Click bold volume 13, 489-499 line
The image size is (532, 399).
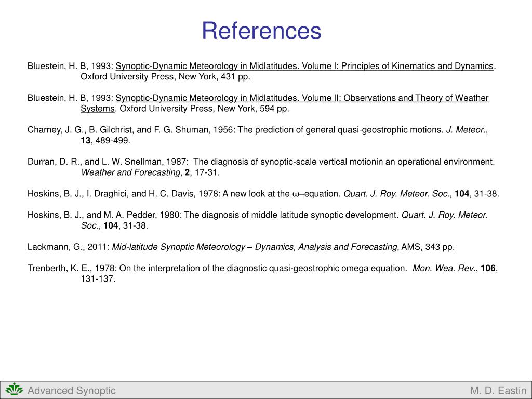[x=105, y=140]
